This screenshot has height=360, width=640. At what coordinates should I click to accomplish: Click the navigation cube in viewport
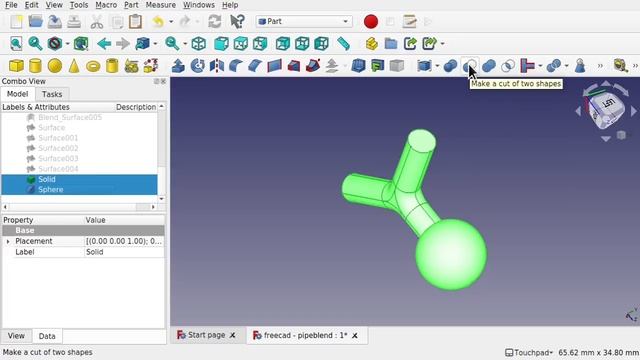(606, 109)
